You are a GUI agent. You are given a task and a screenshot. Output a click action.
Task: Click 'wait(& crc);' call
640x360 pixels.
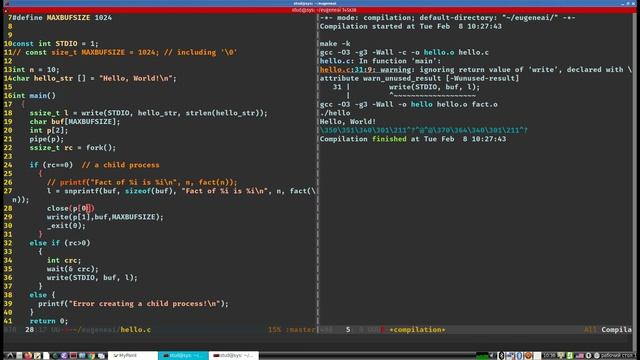73,269
